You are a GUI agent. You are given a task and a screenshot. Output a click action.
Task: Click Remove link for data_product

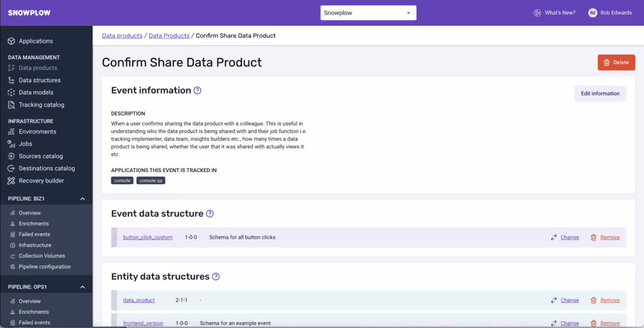[610, 300]
